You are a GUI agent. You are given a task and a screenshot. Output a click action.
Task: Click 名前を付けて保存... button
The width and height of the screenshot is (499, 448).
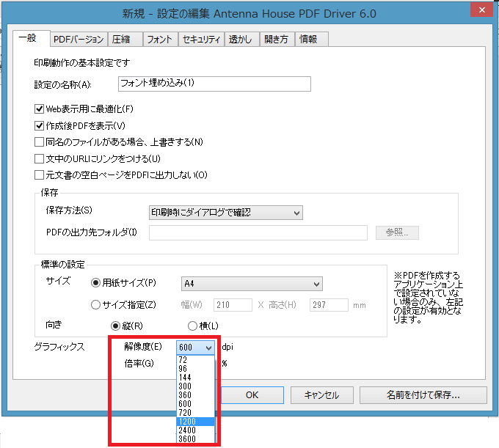point(423,395)
